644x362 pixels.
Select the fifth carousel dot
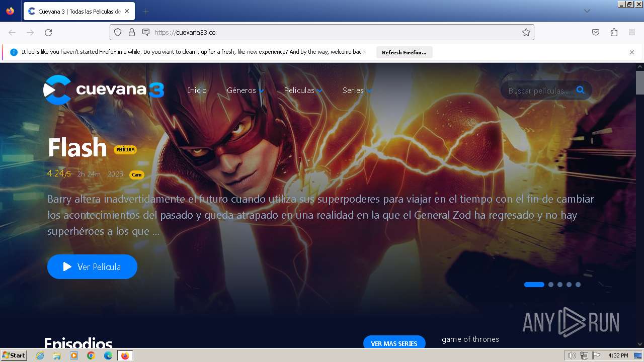tap(578, 285)
